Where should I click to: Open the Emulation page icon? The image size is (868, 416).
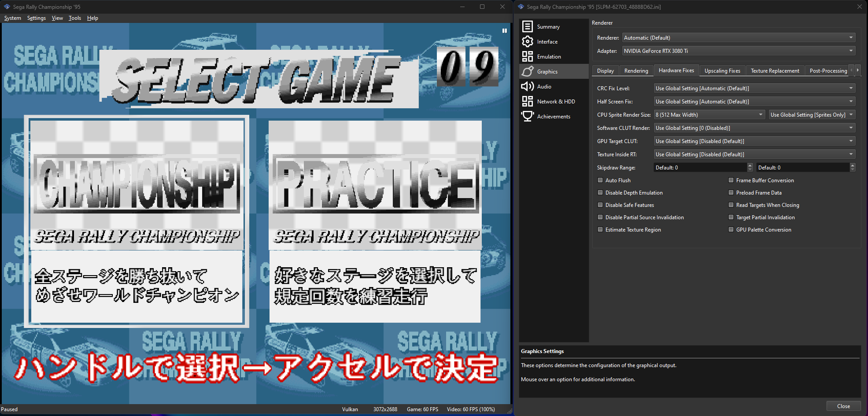[527, 56]
